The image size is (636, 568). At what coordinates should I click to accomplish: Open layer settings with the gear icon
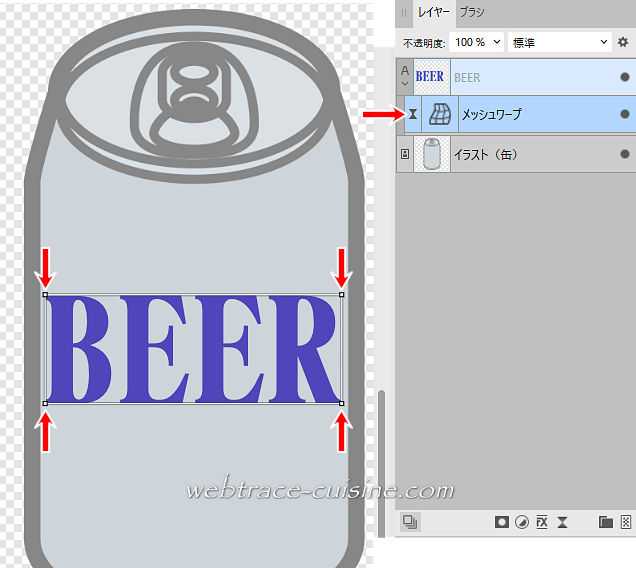(x=623, y=42)
